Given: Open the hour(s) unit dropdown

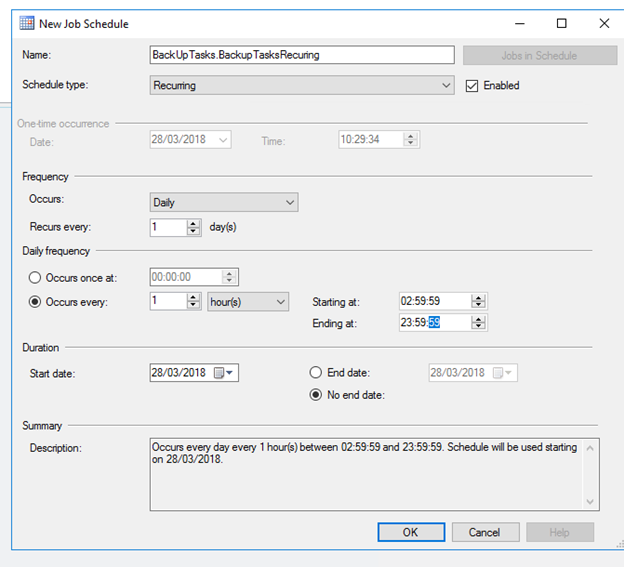Looking at the screenshot, I should pos(248,302).
